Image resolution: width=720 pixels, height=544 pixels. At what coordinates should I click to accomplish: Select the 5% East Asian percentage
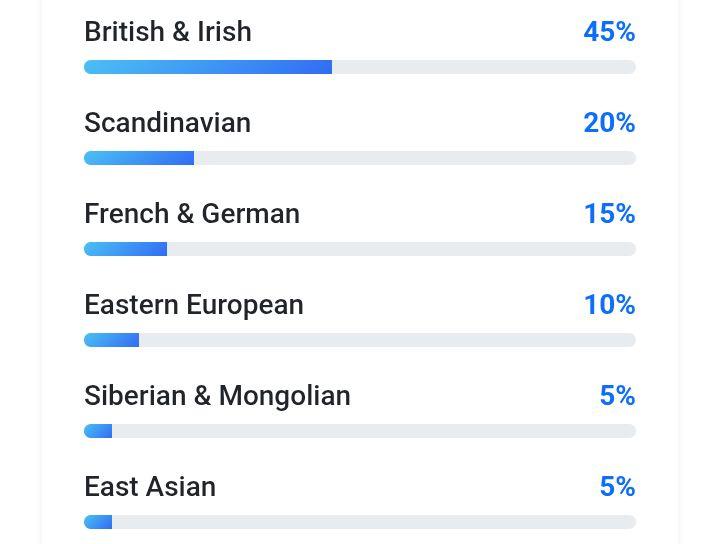617,487
